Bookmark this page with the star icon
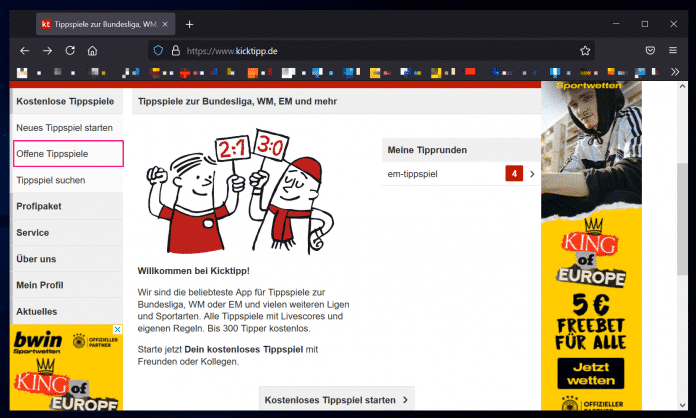This screenshot has height=418, width=696. pyautogui.click(x=585, y=50)
